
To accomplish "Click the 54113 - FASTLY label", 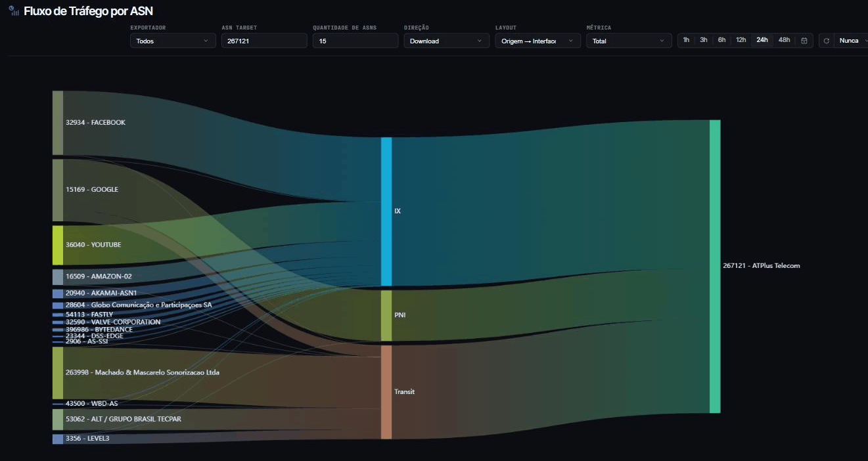I will (x=89, y=315).
